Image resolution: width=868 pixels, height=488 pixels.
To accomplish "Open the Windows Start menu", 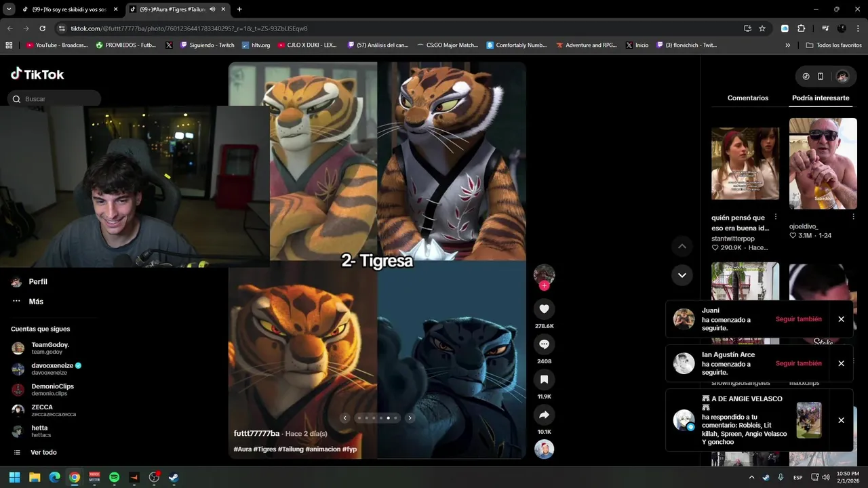I will pyautogui.click(x=14, y=477).
